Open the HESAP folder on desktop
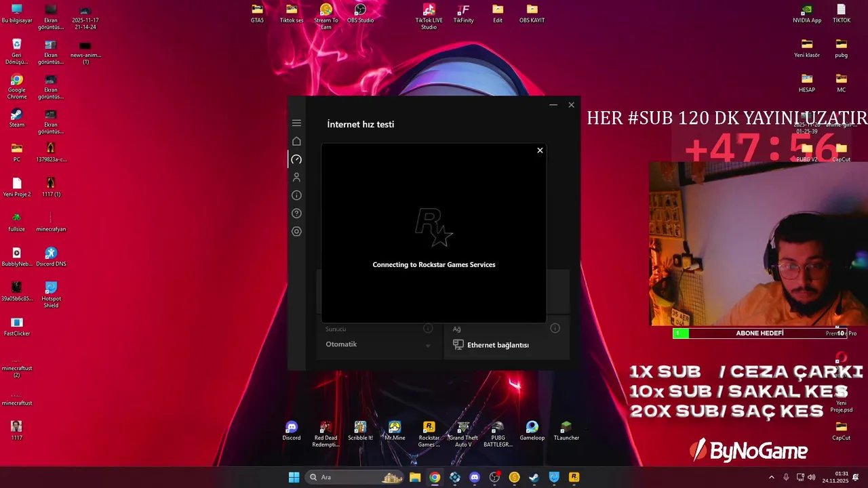 (x=807, y=83)
